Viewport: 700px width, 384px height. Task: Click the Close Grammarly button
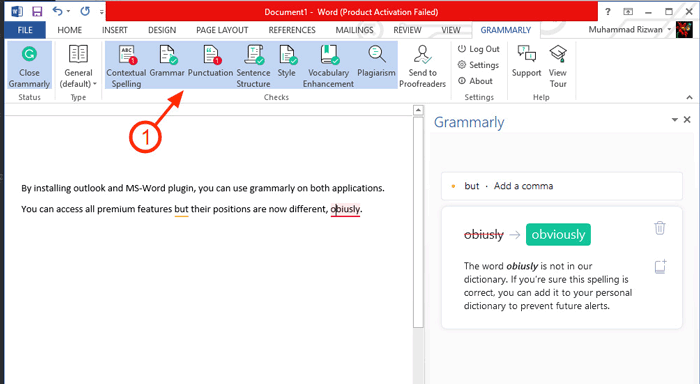click(29, 66)
